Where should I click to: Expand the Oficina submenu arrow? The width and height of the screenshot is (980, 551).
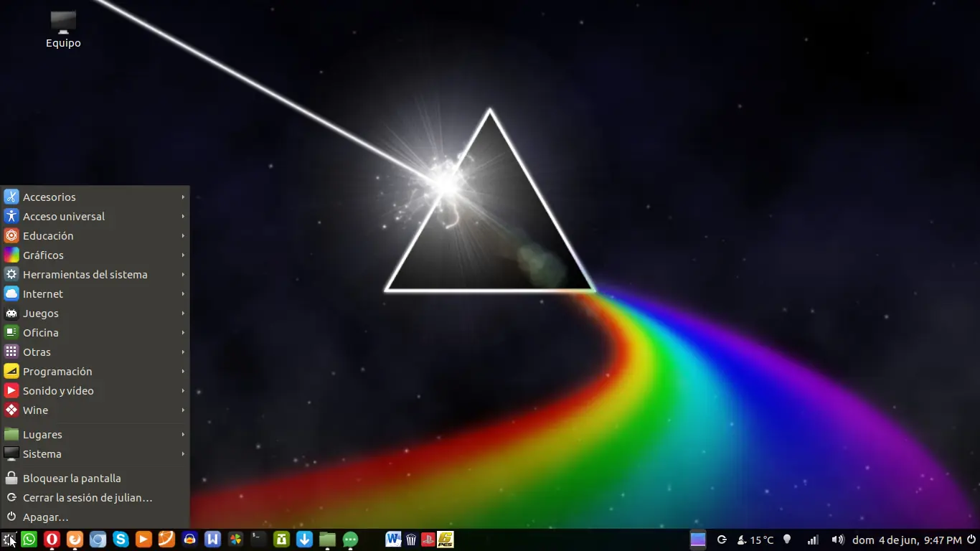tap(184, 332)
